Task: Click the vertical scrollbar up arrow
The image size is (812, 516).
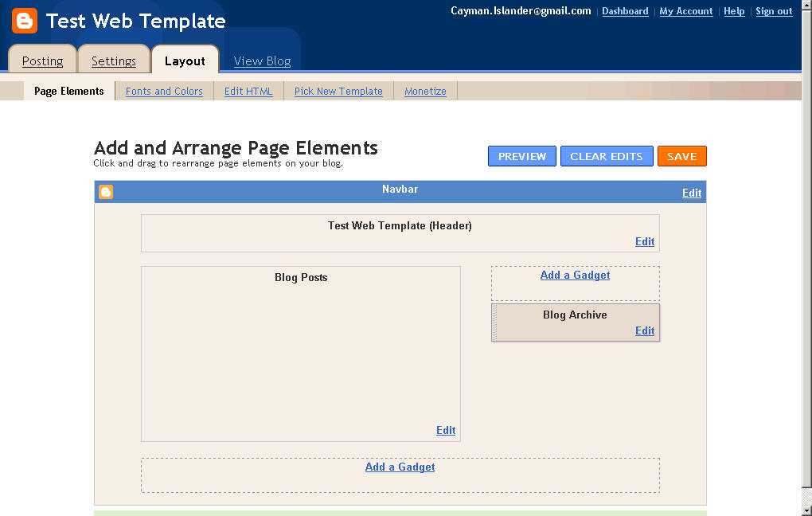Action: coord(806,4)
